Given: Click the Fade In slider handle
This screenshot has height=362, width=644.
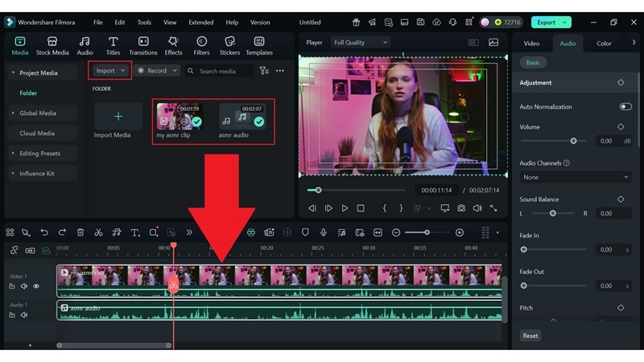Looking at the screenshot, I should coord(524,249).
